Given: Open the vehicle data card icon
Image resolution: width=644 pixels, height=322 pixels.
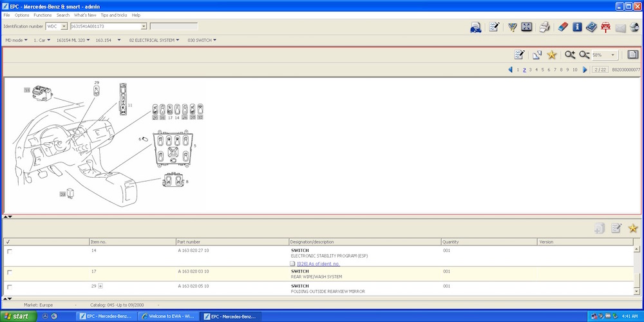Looking at the screenshot, I should pyautogui.click(x=476, y=27).
